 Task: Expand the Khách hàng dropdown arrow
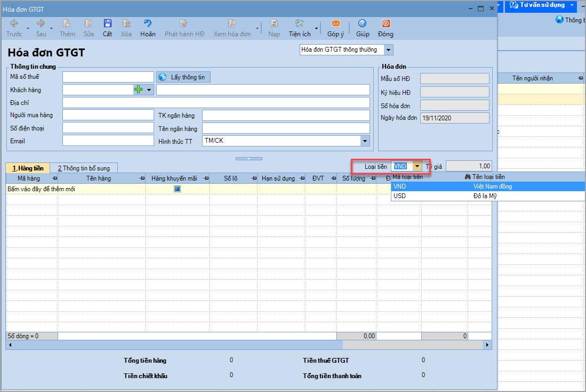149,89
